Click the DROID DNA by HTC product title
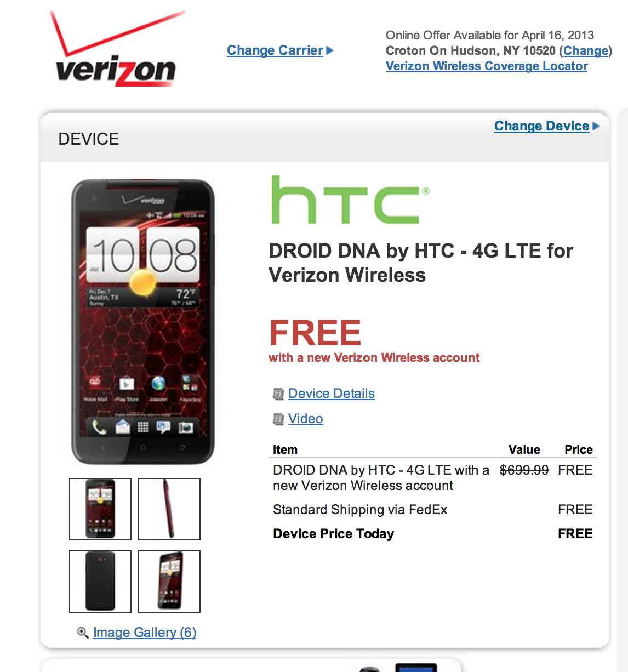This screenshot has height=672, width=628. (x=421, y=263)
